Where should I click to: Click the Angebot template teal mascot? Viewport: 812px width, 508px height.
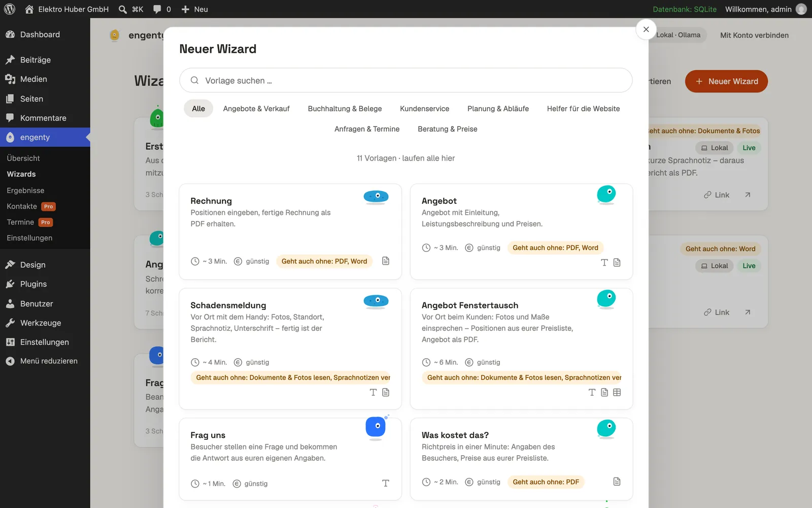click(x=606, y=195)
